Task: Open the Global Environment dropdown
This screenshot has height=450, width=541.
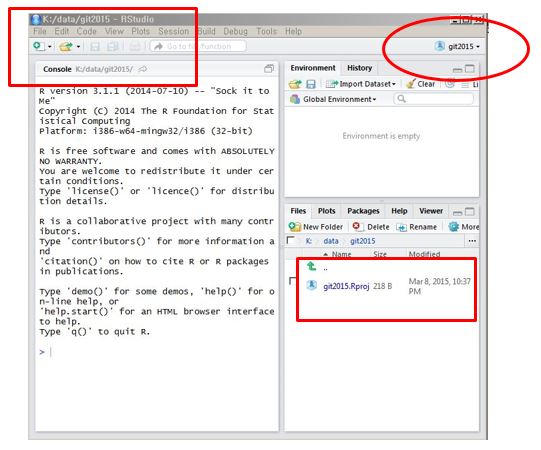Action: 333,99
